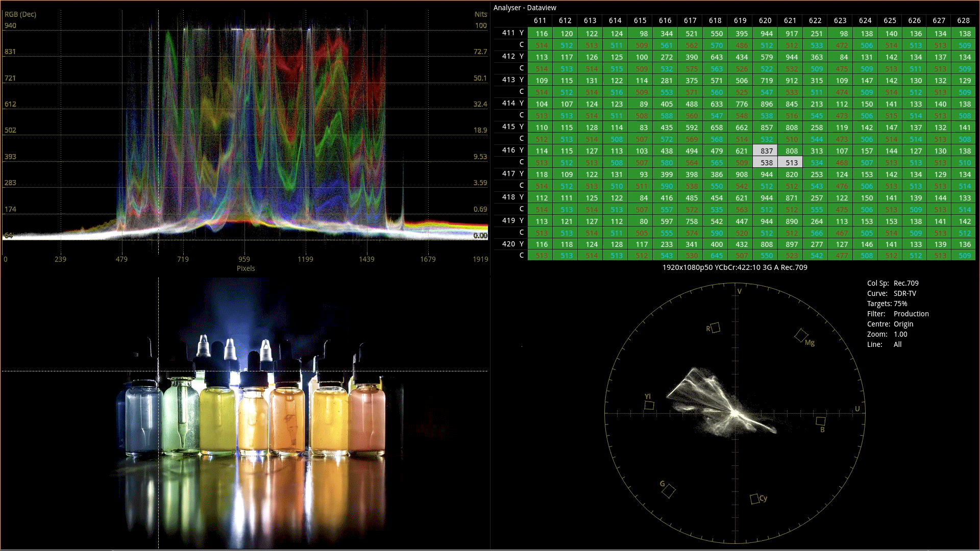This screenshot has height=551, width=980.
Task: Click the Yl yellow target box
Action: point(649,405)
